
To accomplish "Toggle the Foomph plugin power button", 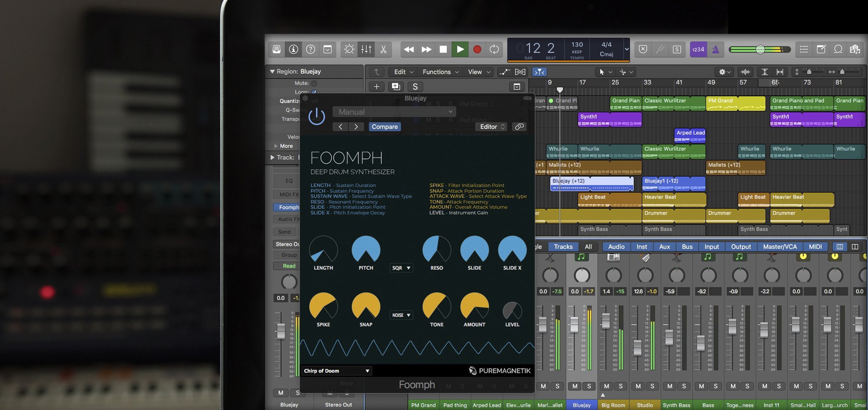I will (316, 116).
